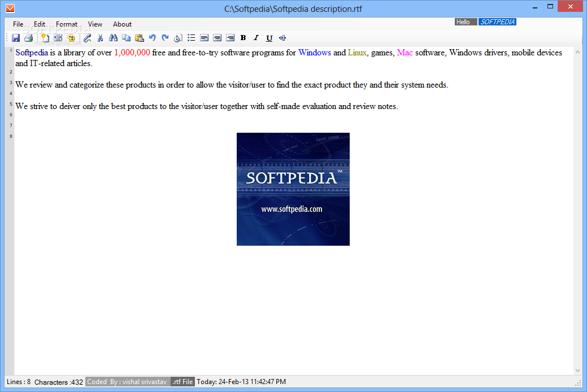Click the app icon in title bar
The height and width of the screenshot is (392, 587).
[x=10, y=8]
